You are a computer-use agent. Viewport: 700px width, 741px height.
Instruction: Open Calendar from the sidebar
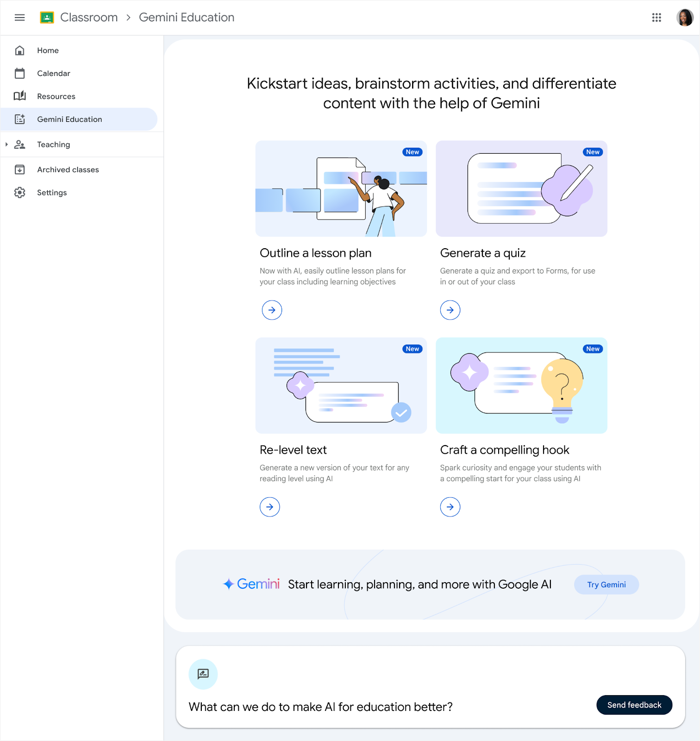coord(53,73)
